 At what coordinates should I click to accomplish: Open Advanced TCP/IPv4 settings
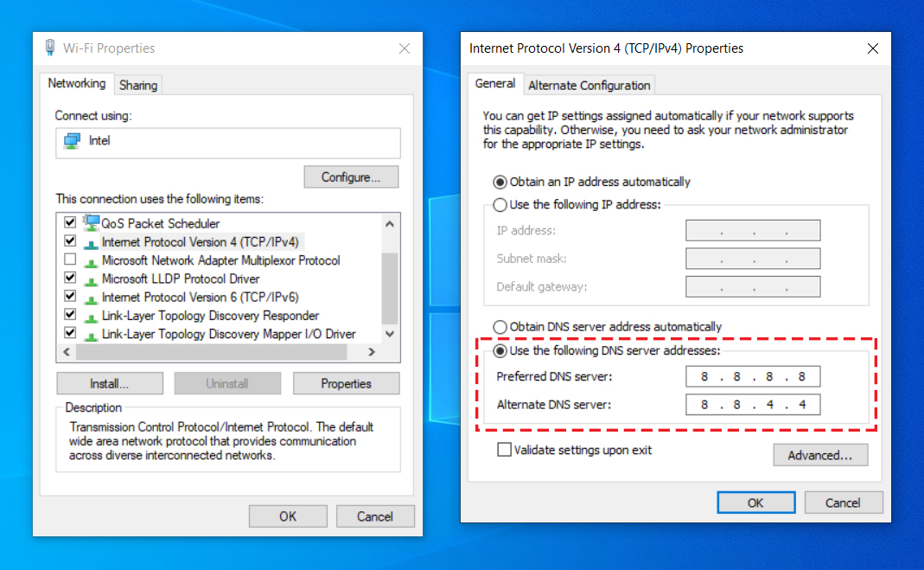[819, 454]
